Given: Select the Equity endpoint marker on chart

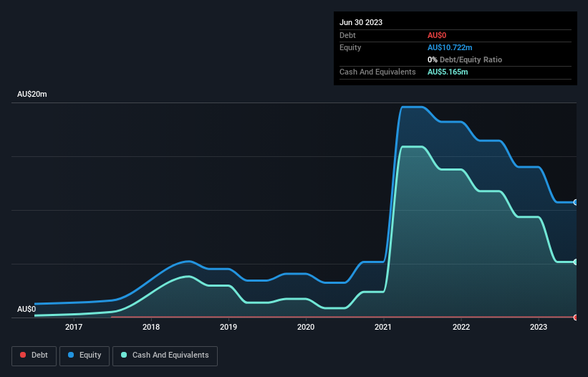Looking at the screenshot, I should [576, 203].
